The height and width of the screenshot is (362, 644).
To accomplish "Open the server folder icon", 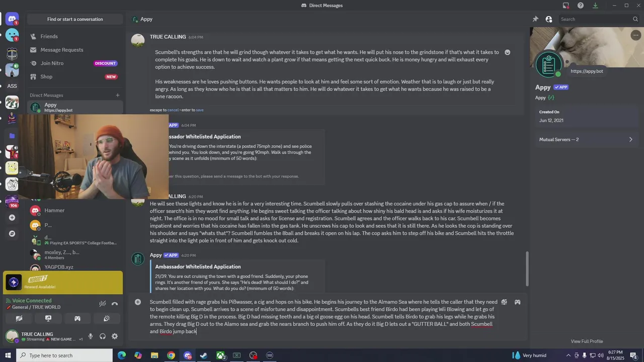I will 12,136.
